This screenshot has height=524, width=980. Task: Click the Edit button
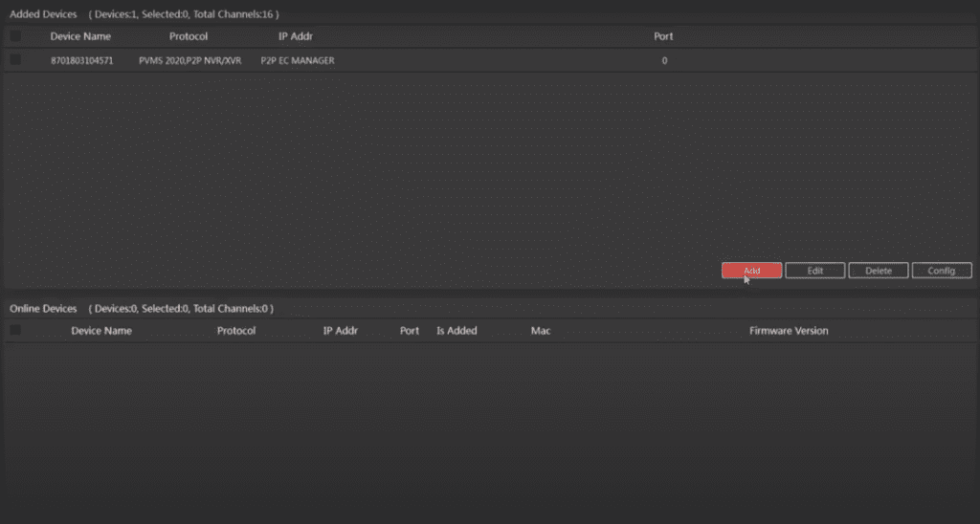pos(814,271)
